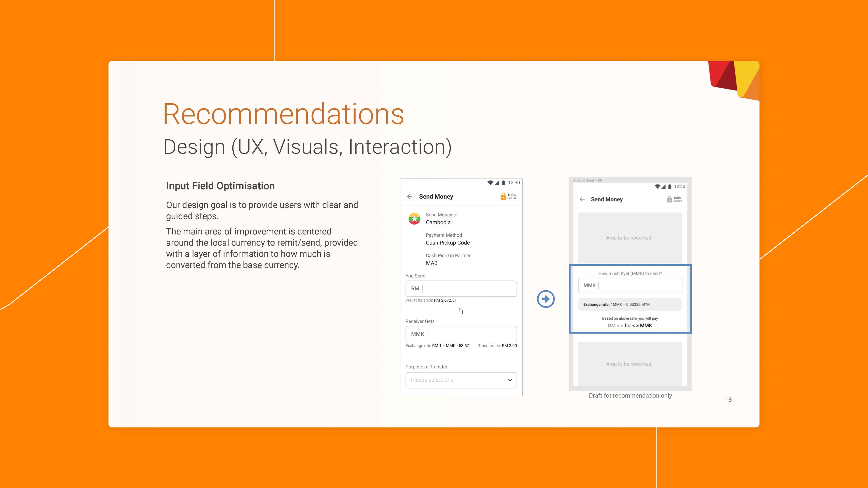Click the back arrow icon in Send Money
This screenshot has height=488, width=868.
click(410, 196)
